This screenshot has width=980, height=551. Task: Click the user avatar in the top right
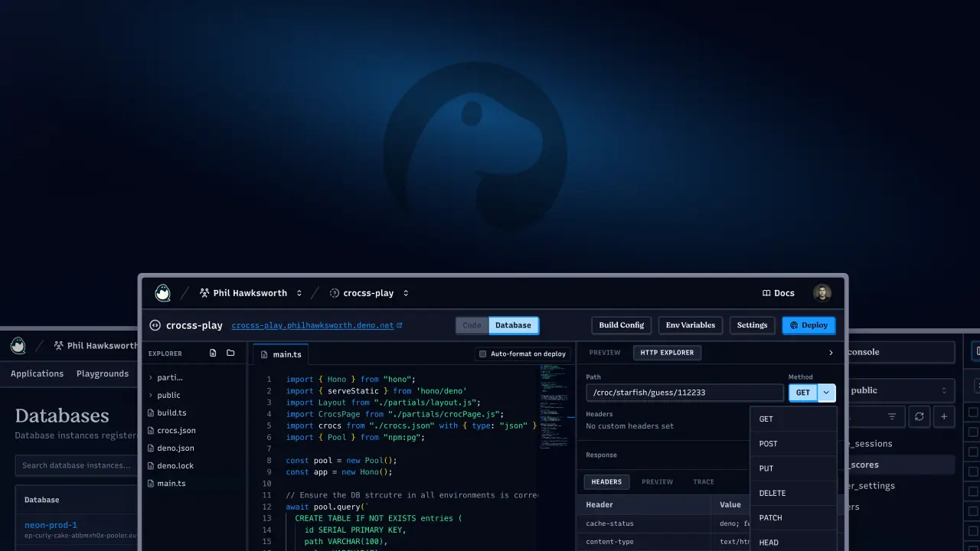point(822,292)
